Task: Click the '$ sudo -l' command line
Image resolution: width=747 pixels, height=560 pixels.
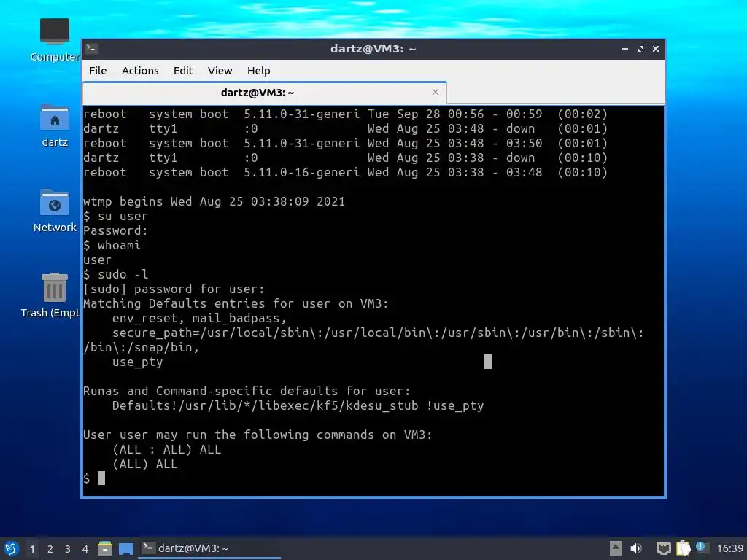Action: (116, 274)
